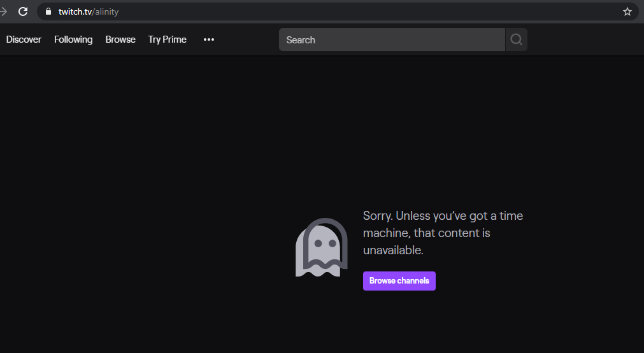This screenshot has width=644, height=353.
Task: Click the empty middle of the address bar
Action: [x=369, y=11]
